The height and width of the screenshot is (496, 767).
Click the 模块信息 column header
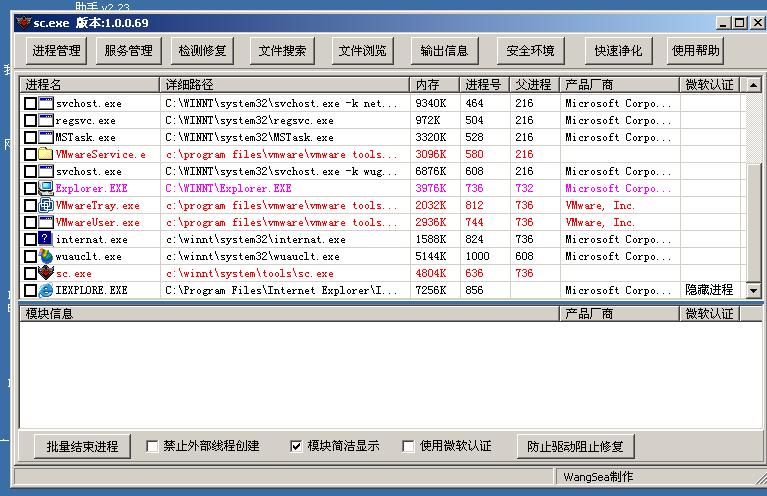[x=289, y=314]
